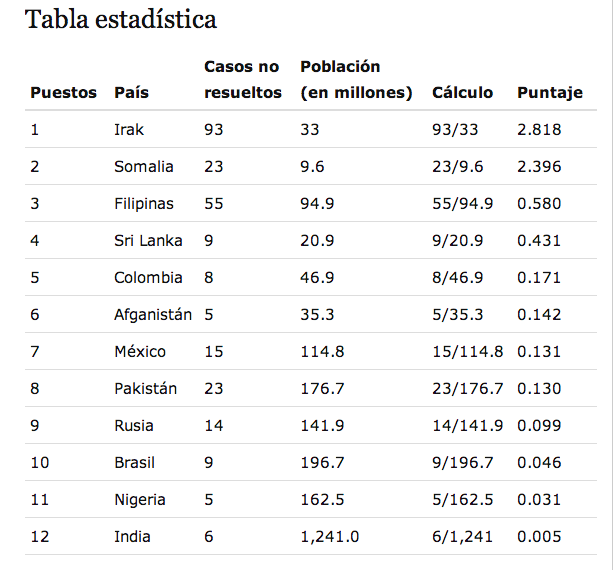The width and height of the screenshot is (614, 570).
Task: Select "Colombia" in the País column
Action: pyautogui.click(x=148, y=278)
